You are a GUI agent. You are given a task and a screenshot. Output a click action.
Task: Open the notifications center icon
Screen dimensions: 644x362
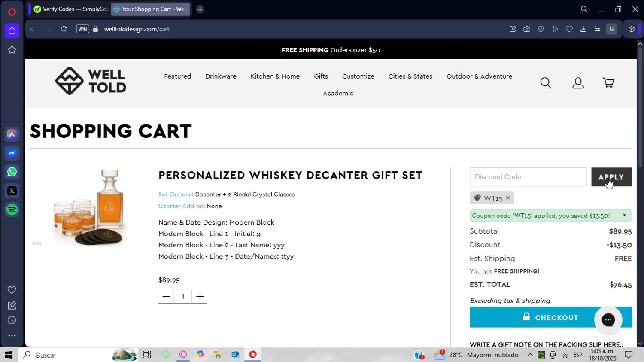click(629, 355)
